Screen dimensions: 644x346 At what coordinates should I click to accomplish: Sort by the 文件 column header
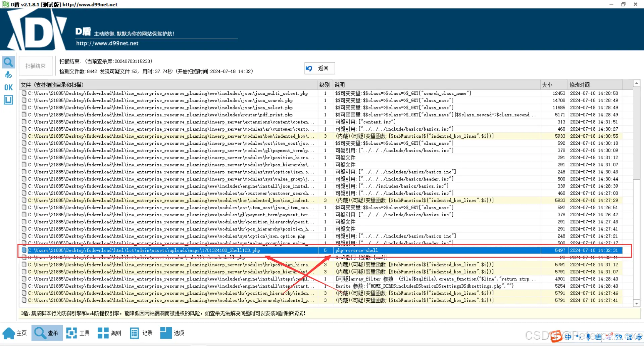pyautogui.click(x=168, y=85)
